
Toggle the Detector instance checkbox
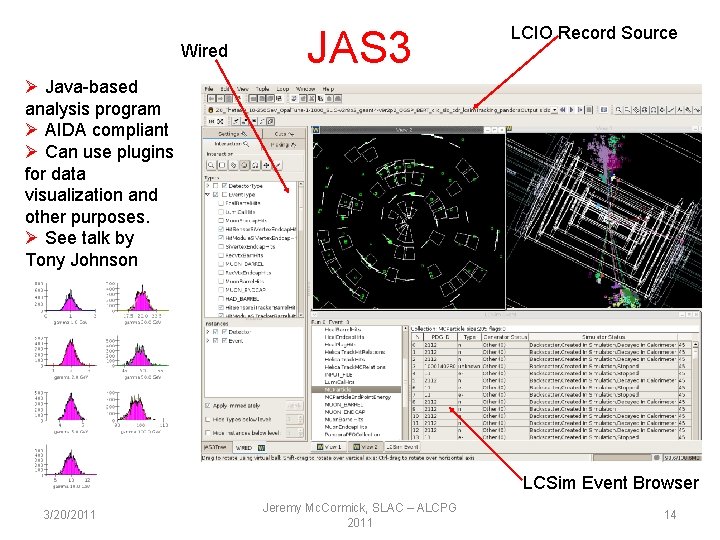tap(225, 332)
